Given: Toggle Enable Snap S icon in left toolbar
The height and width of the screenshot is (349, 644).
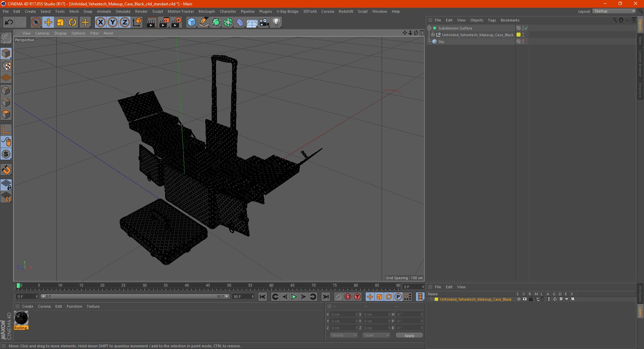Looking at the screenshot, I should pos(6,154).
